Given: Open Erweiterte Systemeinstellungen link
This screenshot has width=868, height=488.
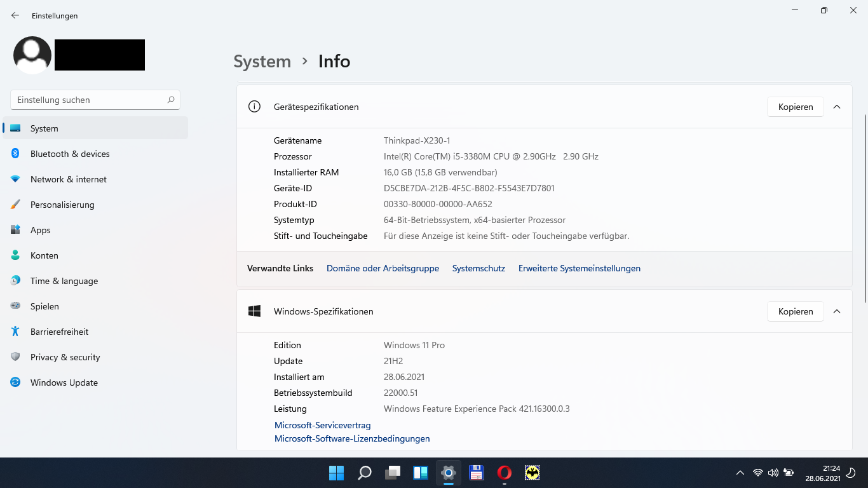Looking at the screenshot, I should click(580, 268).
